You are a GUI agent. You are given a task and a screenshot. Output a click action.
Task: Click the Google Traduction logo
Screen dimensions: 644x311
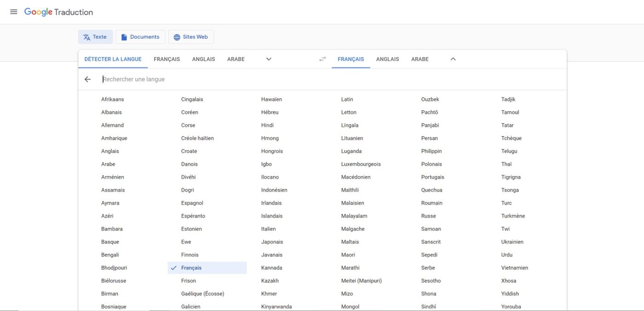[58, 12]
